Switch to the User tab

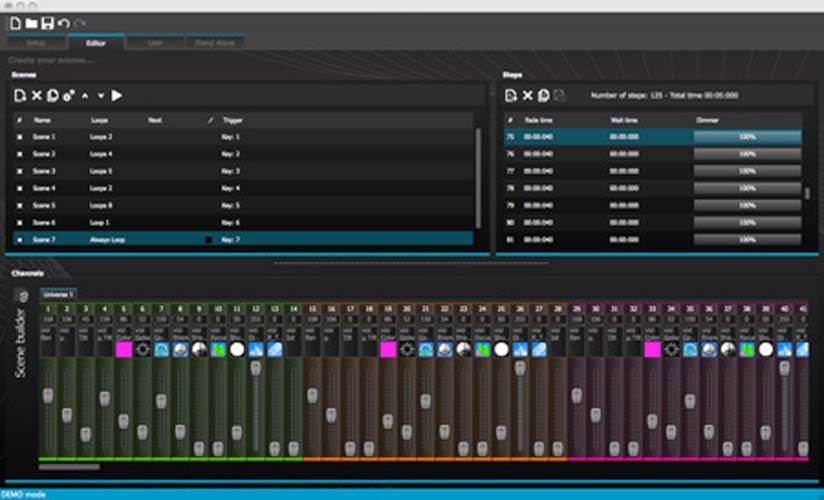(155, 43)
